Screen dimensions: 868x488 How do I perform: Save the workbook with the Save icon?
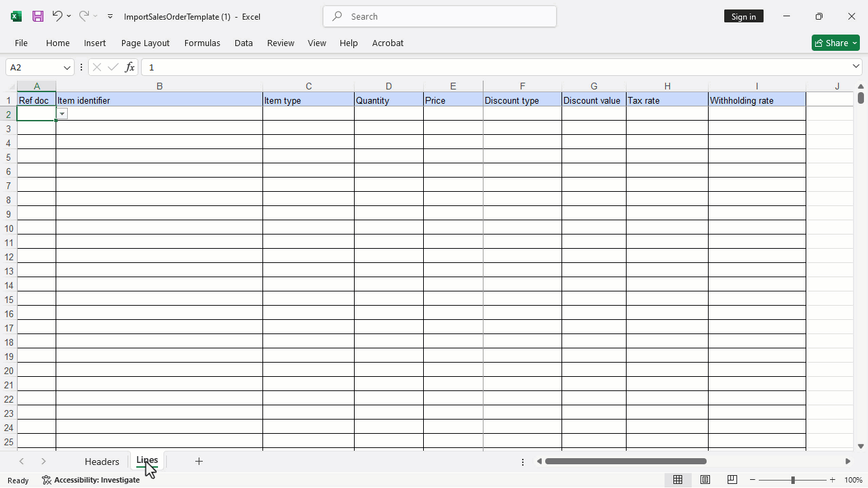38,16
